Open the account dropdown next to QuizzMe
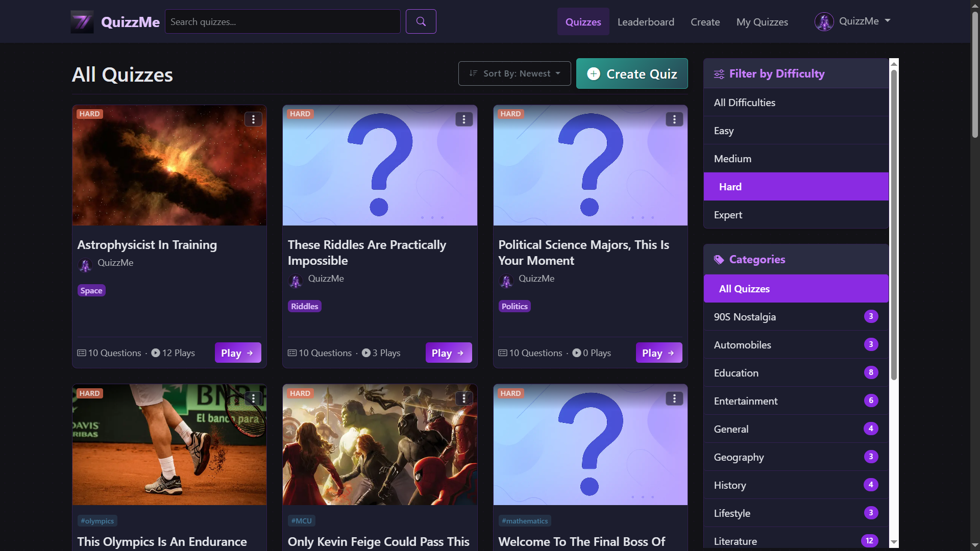 [x=888, y=21]
